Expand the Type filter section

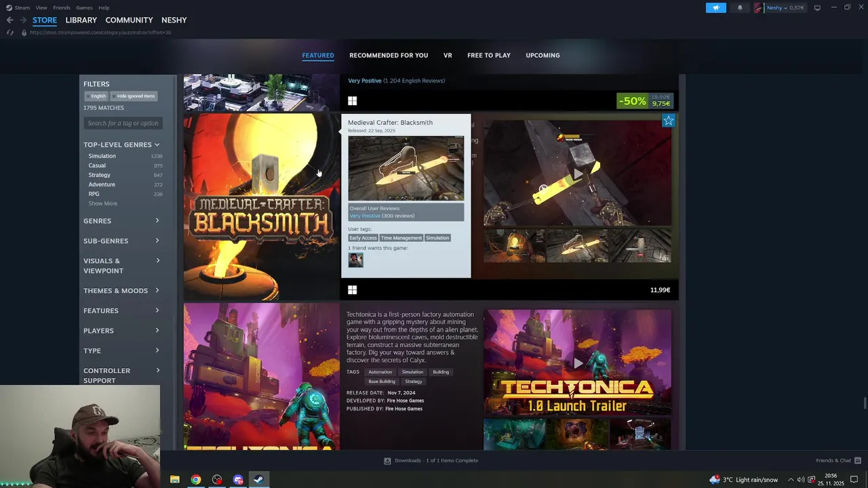[121, 350]
